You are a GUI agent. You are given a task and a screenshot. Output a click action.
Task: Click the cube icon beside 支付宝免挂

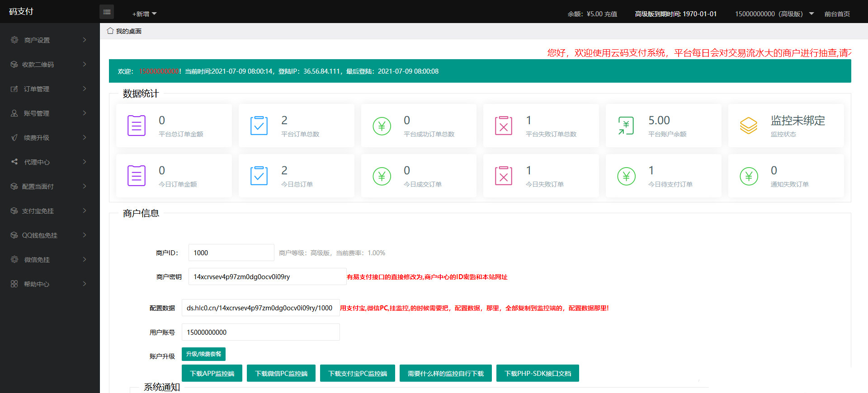coord(14,211)
